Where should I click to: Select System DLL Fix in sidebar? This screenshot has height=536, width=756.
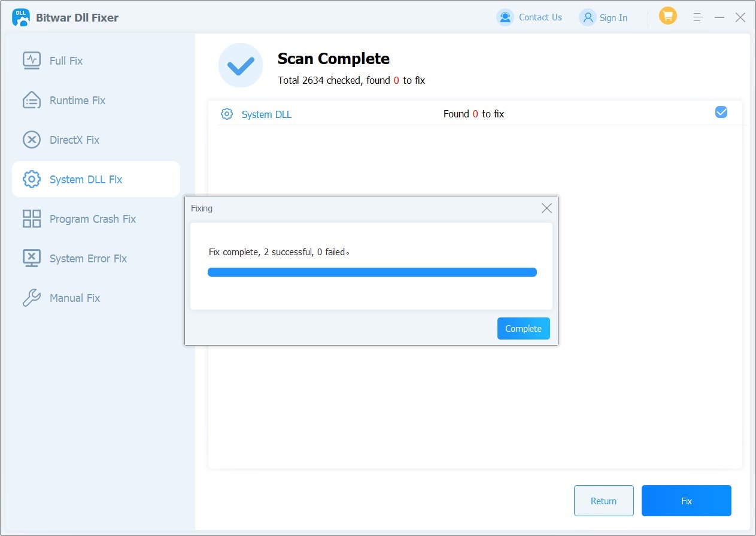96,179
